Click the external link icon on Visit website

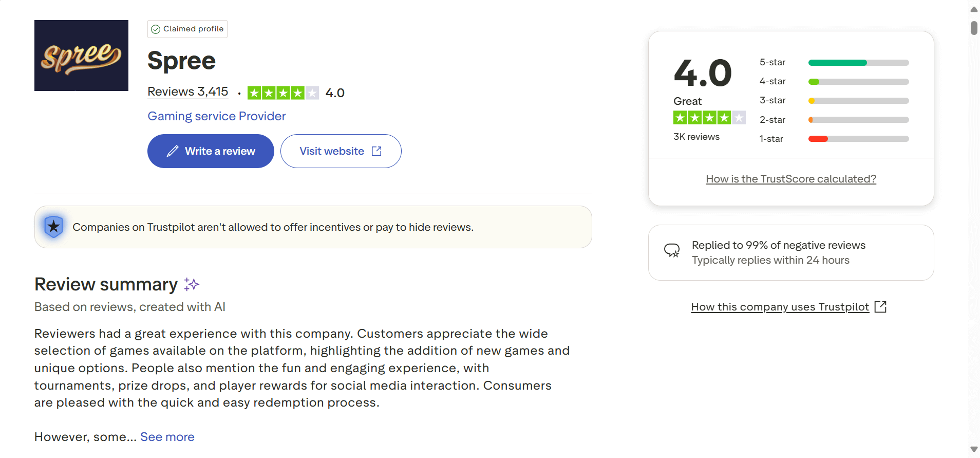376,151
